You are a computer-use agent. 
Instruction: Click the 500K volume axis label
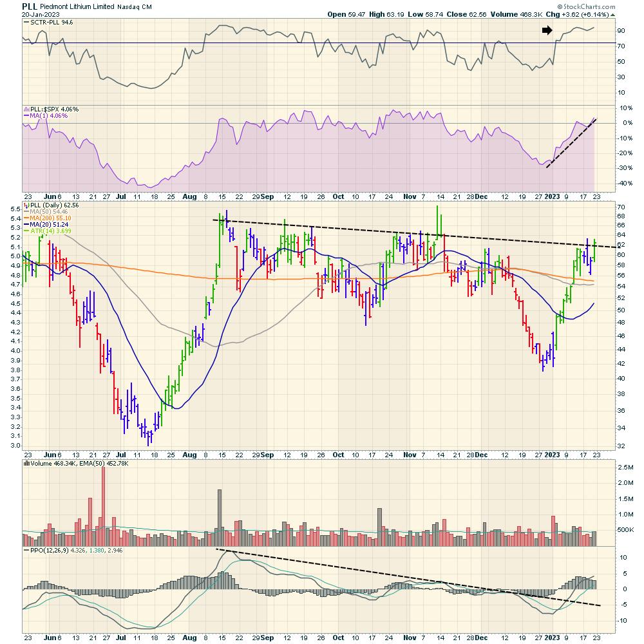[625, 530]
